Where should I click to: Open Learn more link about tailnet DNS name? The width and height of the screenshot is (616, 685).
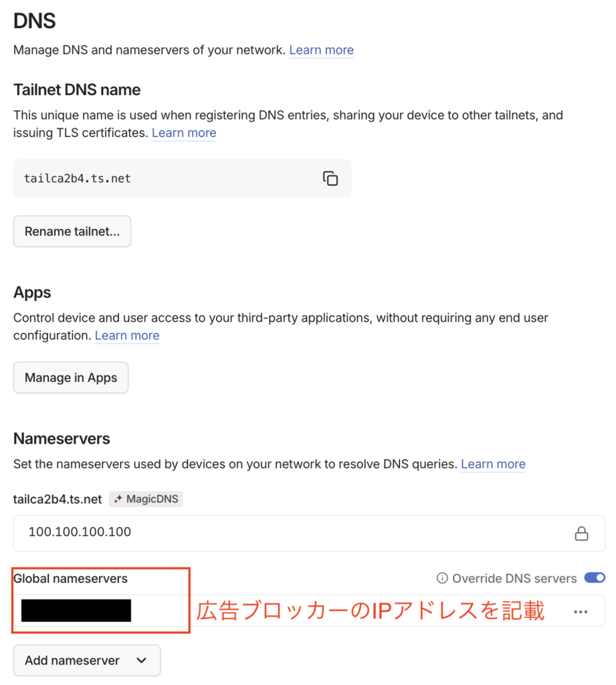coord(184,132)
